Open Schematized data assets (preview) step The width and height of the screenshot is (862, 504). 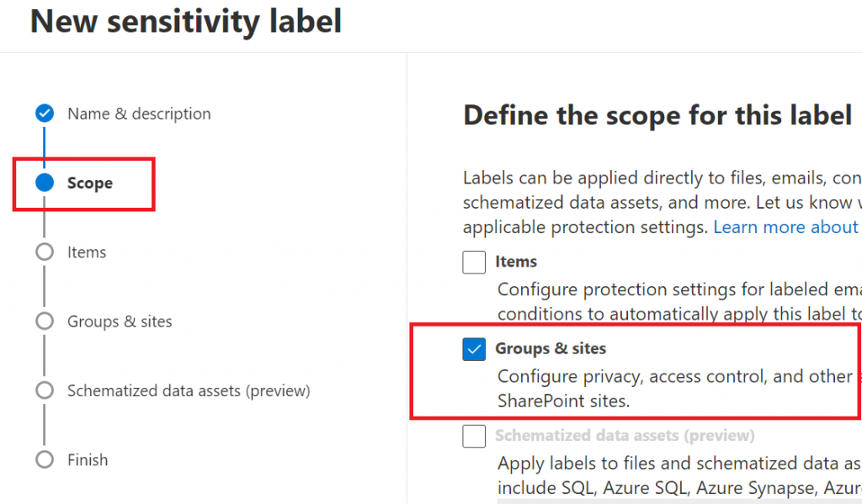coord(189,390)
